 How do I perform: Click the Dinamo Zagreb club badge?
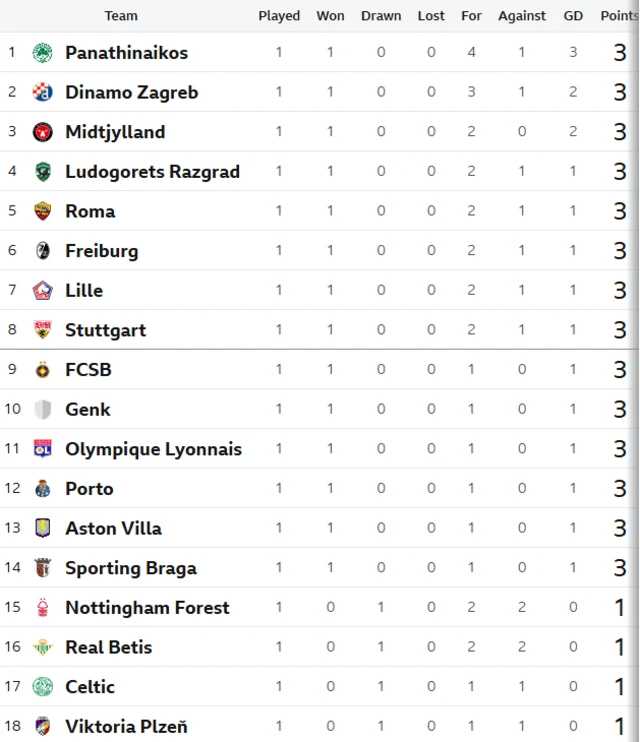(42, 92)
